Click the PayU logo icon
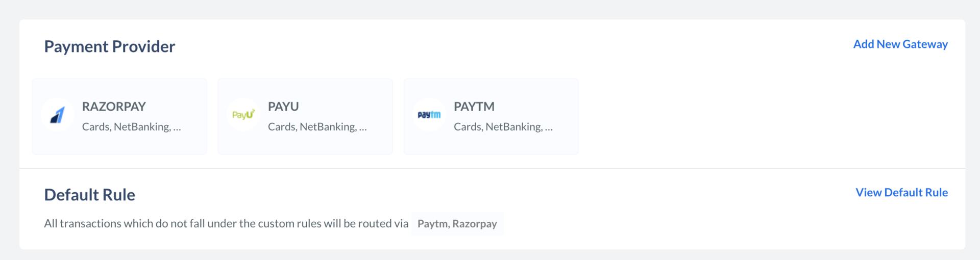 [x=243, y=115]
